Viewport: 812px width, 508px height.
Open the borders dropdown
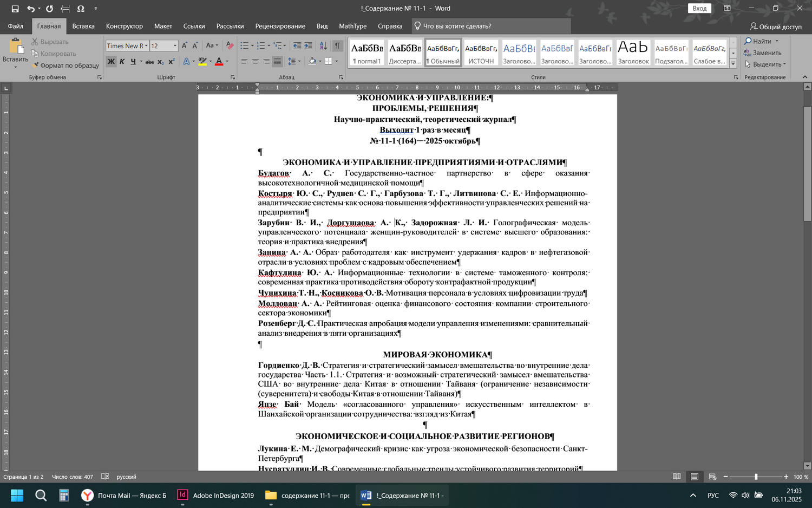point(336,62)
